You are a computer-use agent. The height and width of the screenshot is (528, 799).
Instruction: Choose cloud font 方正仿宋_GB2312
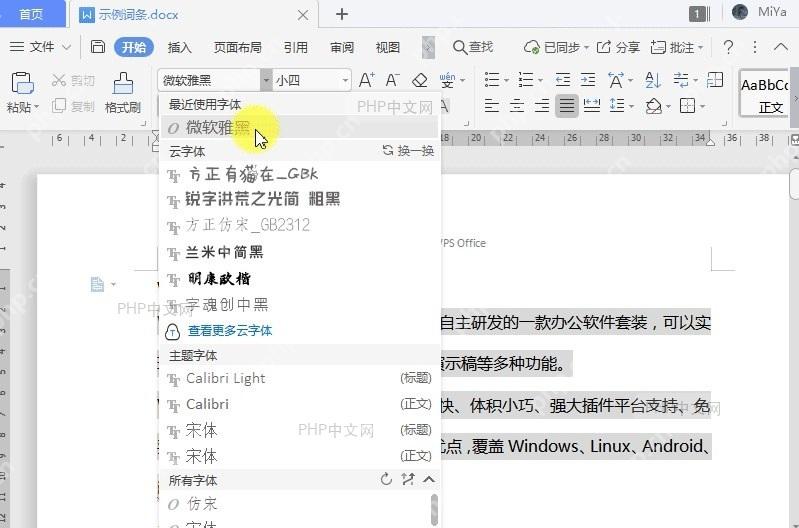coord(300,225)
